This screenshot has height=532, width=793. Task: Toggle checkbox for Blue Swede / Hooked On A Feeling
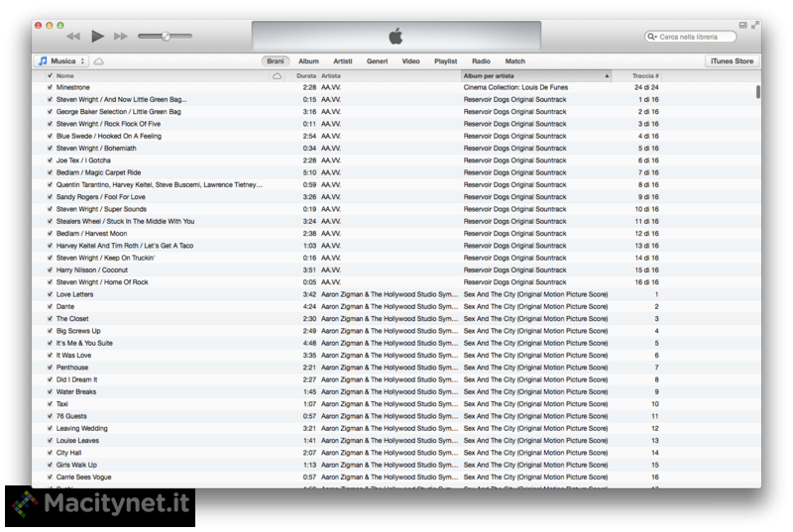(x=50, y=136)
